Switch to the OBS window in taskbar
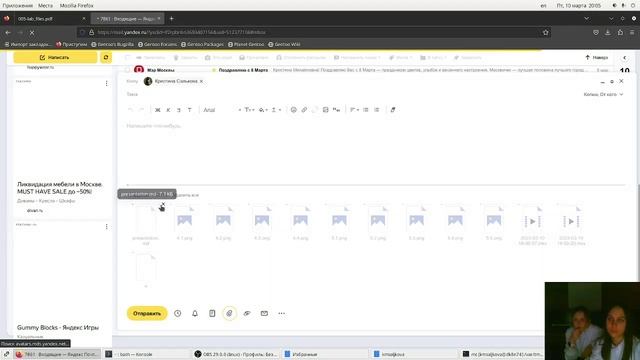This screenshot has height=360, width=640. coord(237,354)
